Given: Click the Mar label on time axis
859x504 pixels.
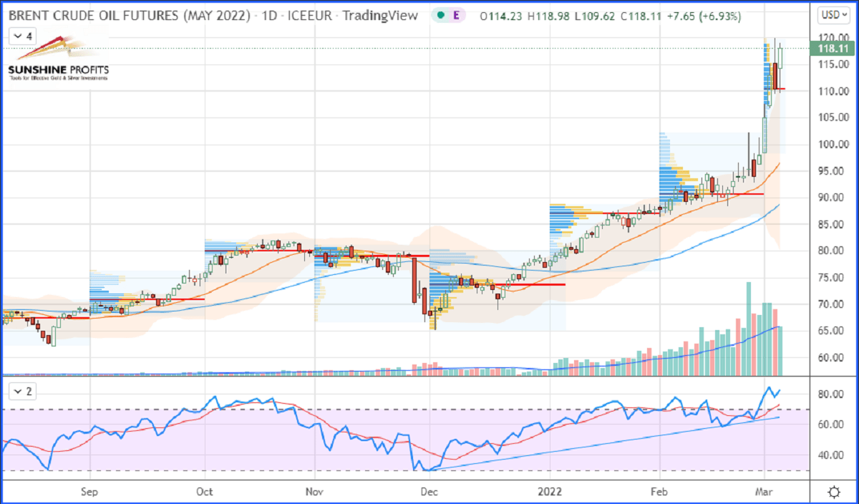Looking at the screenshot, I should 765,492.
